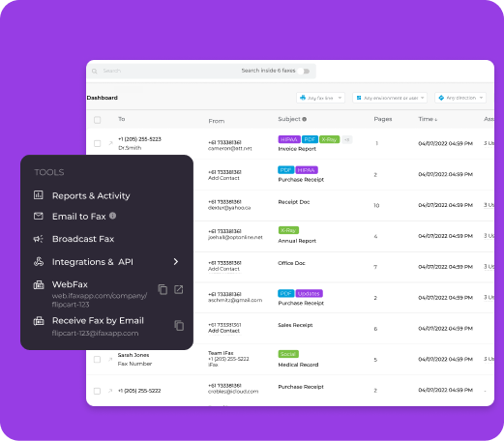The width and height of the screenshot is (504, 441).
Task: Click the Receive Fax by Email icon
Action: 39,321
